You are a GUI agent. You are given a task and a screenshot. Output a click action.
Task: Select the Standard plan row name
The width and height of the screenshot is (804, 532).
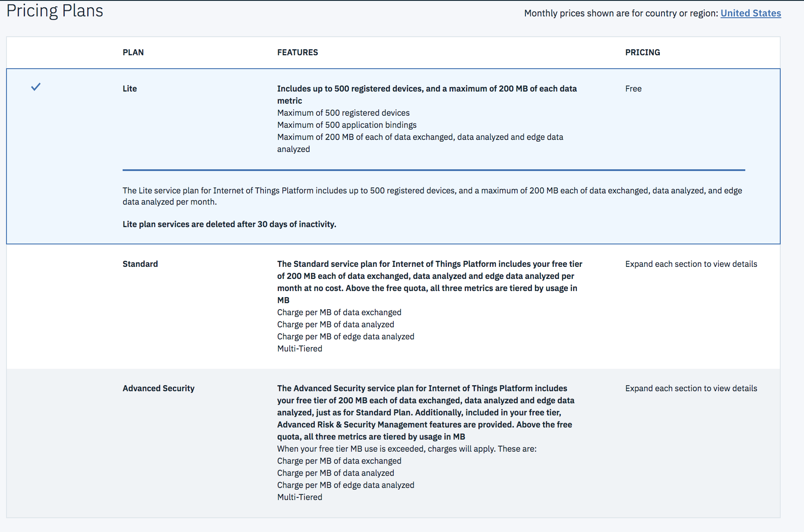tap(140, 264)
